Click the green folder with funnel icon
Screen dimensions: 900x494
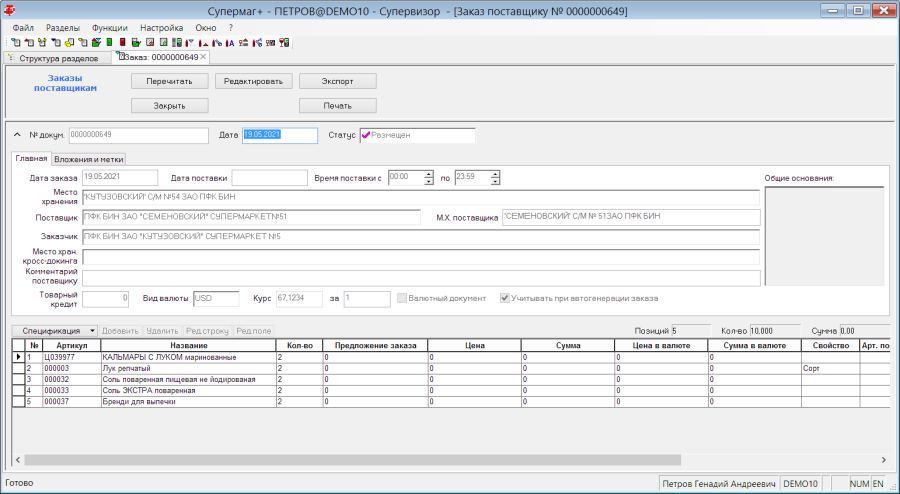pyautogui.click(x=96, y=42)
